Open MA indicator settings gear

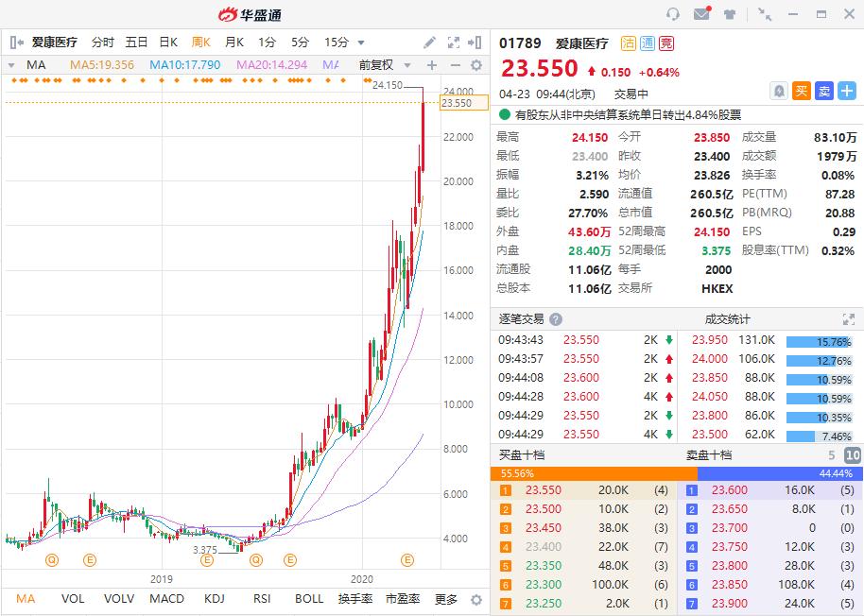point(476,65)
